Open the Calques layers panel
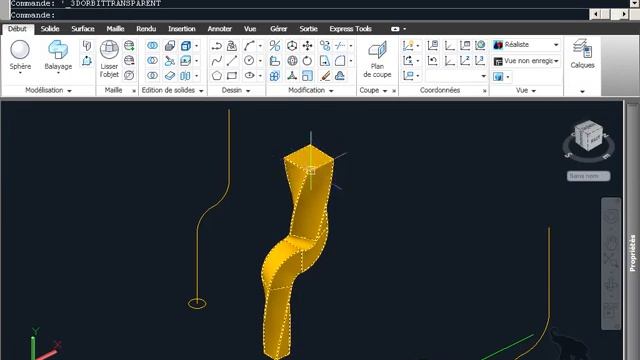 click(582, 53)
